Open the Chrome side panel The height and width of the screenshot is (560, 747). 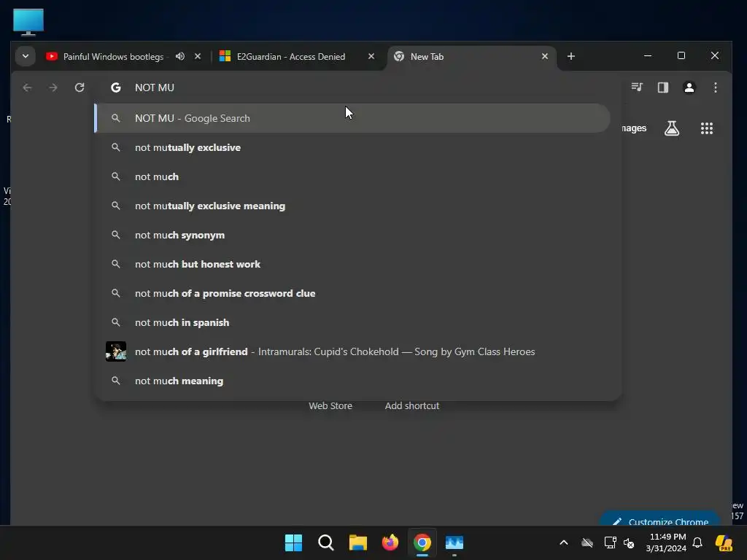[662, 87]
